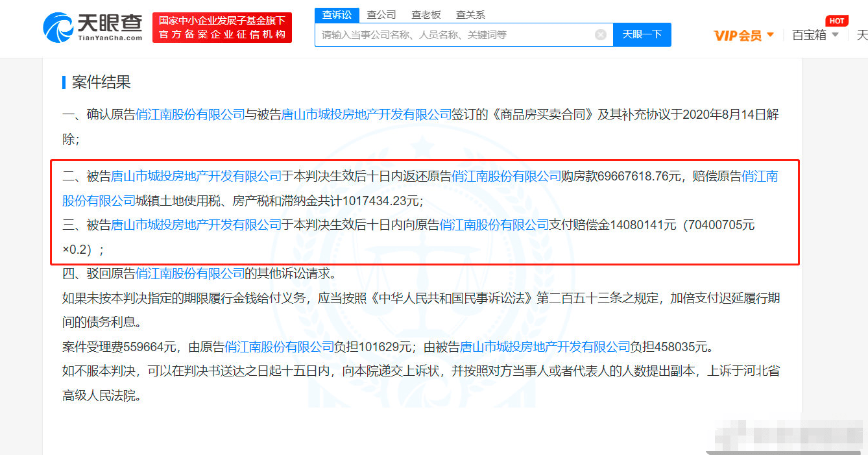Screen dimensions: 868x455
Task: Clear search box using the × icon
Action: coord(600,34)
